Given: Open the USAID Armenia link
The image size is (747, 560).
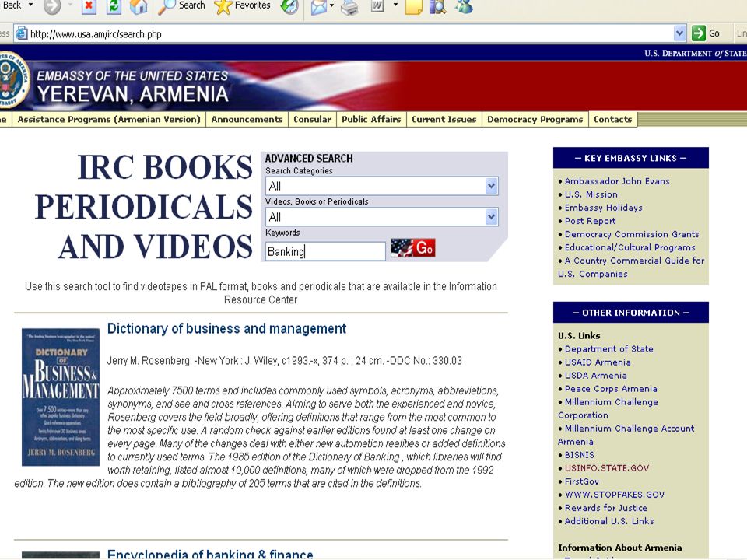Looking at the screenshot, I should 598,362.
